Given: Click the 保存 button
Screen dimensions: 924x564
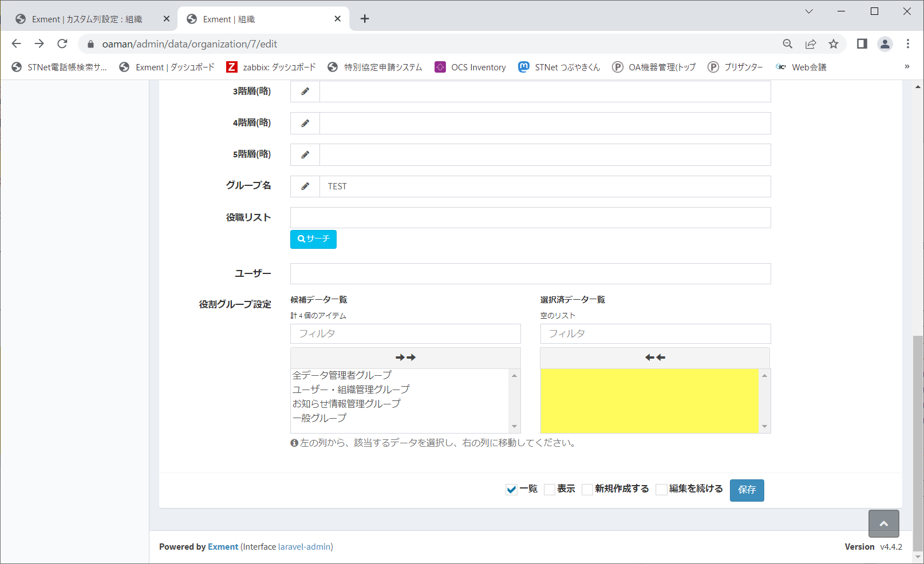Looking at the screenshot, I should tap(747, 490).
